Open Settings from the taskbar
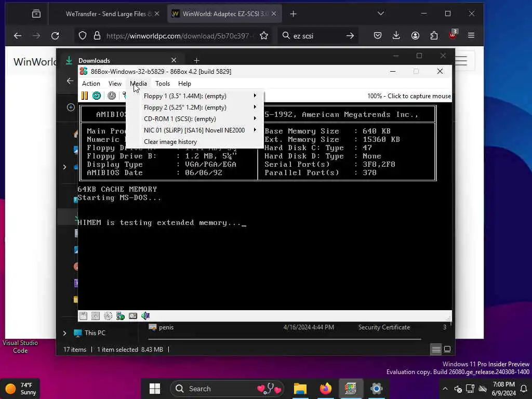The image size is (532, 399). tap(376, 389)
